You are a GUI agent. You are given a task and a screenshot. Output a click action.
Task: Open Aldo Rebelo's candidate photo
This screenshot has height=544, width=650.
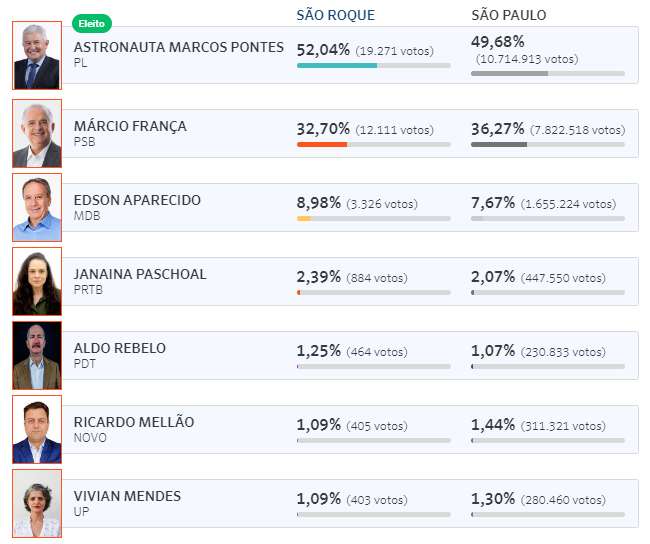pyautogui.click(x=37, y=355)
